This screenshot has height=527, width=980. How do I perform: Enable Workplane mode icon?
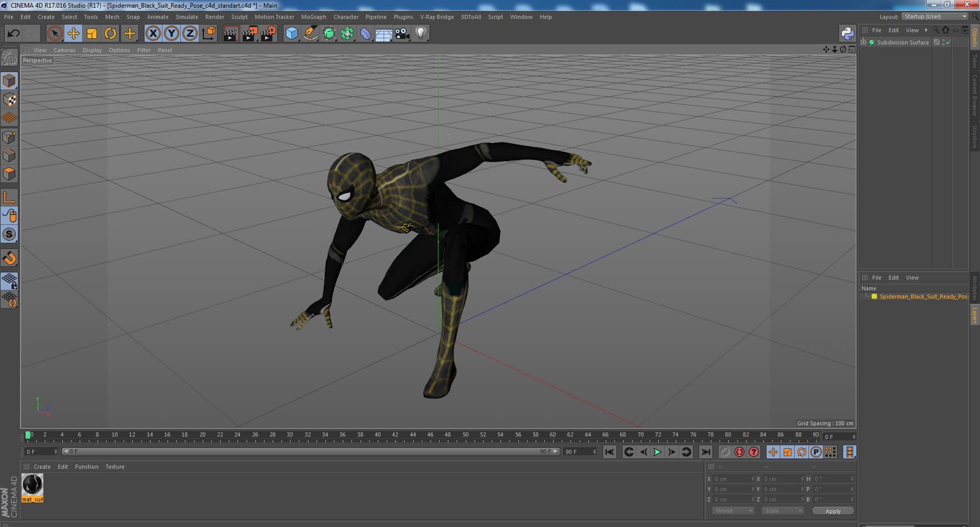[9, 118]
